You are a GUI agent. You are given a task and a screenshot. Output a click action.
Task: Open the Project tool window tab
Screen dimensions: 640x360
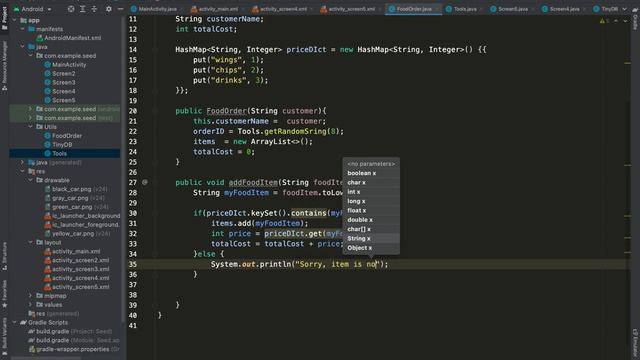click(x=4, y=18)
